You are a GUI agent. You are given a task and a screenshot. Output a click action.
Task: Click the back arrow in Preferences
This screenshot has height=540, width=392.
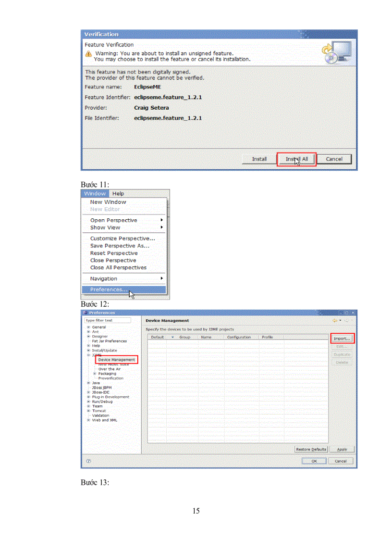pyautogui.click(x=334, y=320)
